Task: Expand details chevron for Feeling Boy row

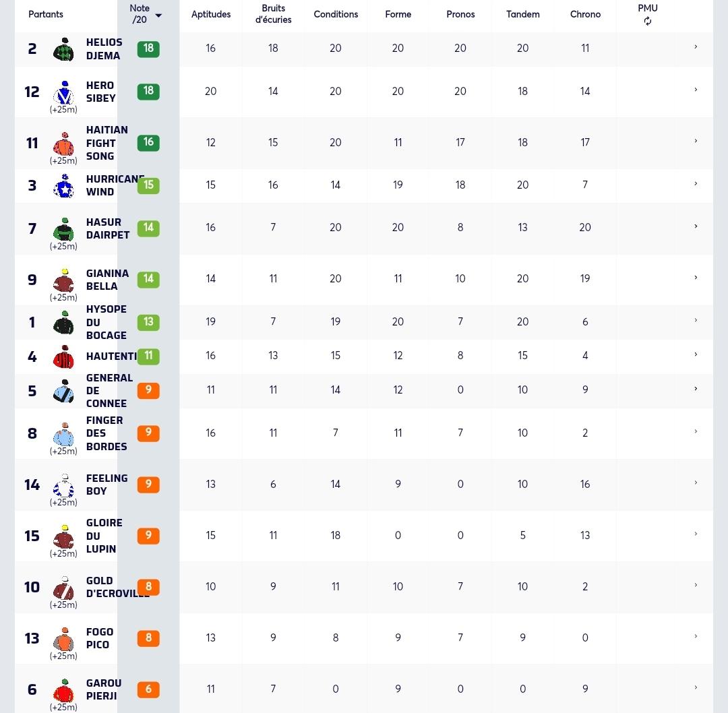Action: pos(696,483)
